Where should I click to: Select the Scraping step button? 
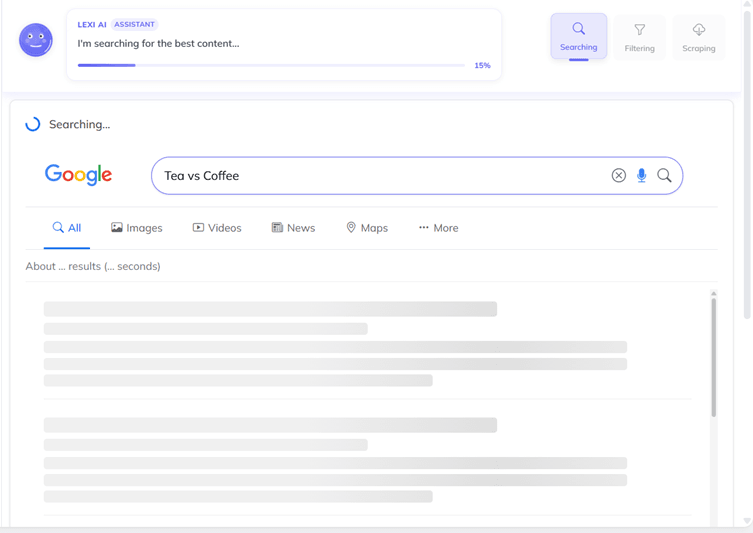698,37
